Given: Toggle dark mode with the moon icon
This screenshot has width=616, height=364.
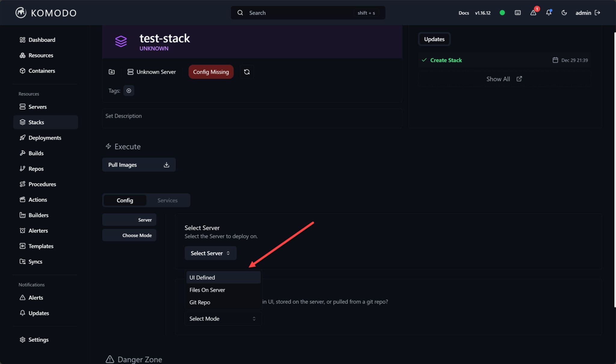Looking at the screenshot, I should pos(564,13).
